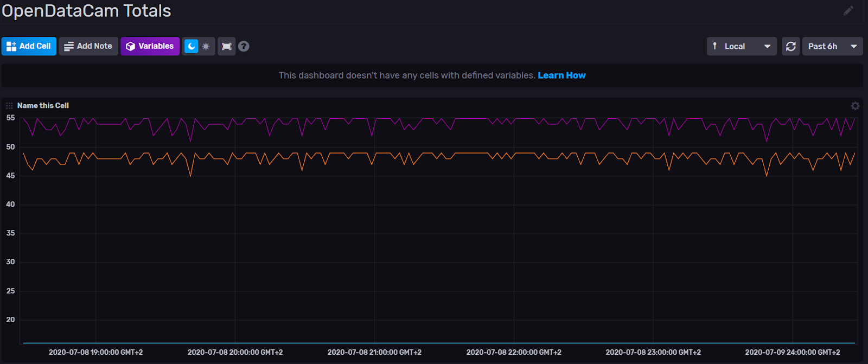Switch to dark mode with moon icon

click(x=191, y=46)
